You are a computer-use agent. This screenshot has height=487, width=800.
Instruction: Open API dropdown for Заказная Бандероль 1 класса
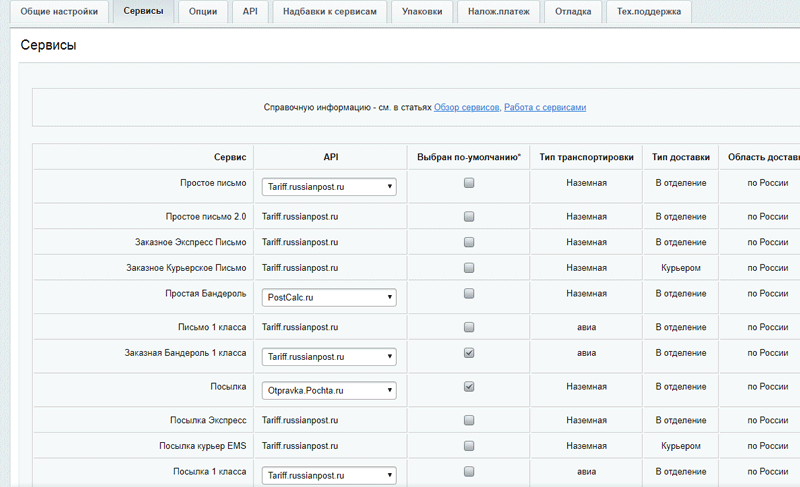329,356
